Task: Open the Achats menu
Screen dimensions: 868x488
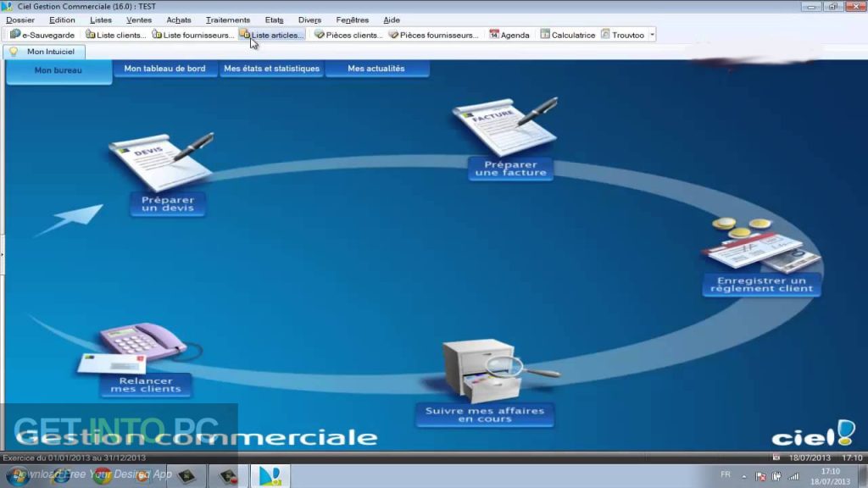Action: click(179, 20)
